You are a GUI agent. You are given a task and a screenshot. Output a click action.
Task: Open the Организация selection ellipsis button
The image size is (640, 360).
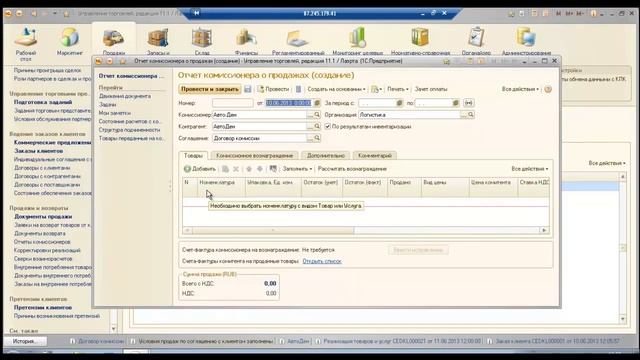[464, 115]
